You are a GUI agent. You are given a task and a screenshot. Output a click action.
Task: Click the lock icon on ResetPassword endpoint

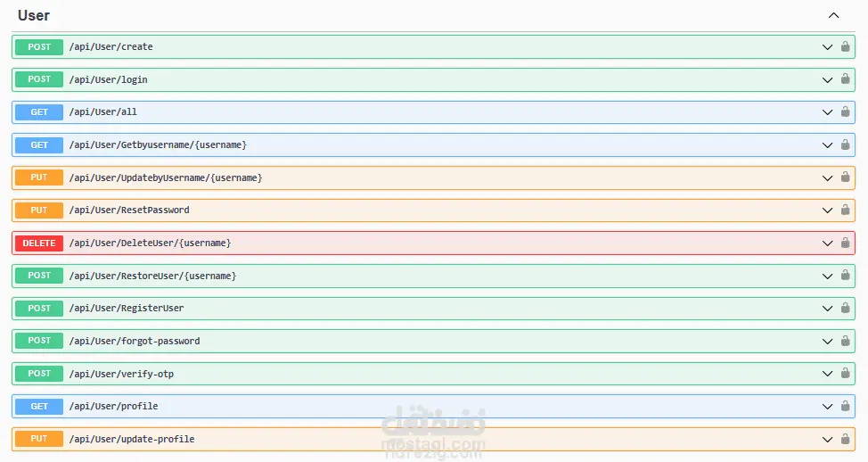tap(846, 210)
